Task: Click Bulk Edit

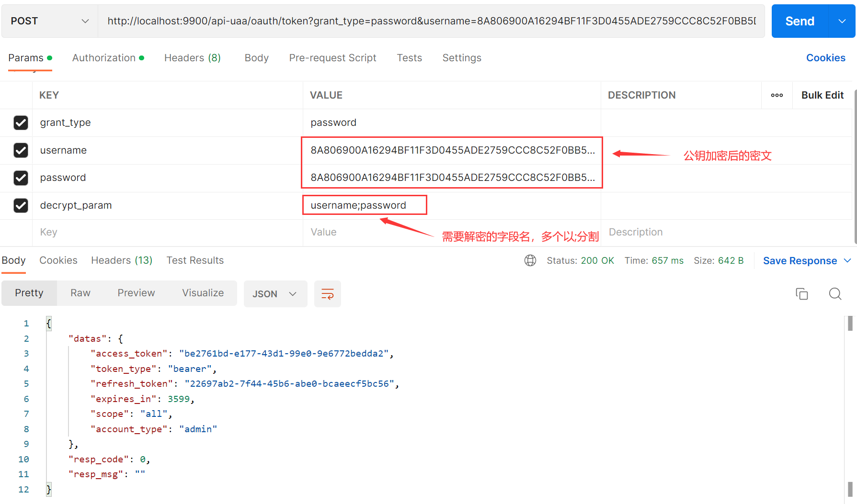Action: point(823,95)
